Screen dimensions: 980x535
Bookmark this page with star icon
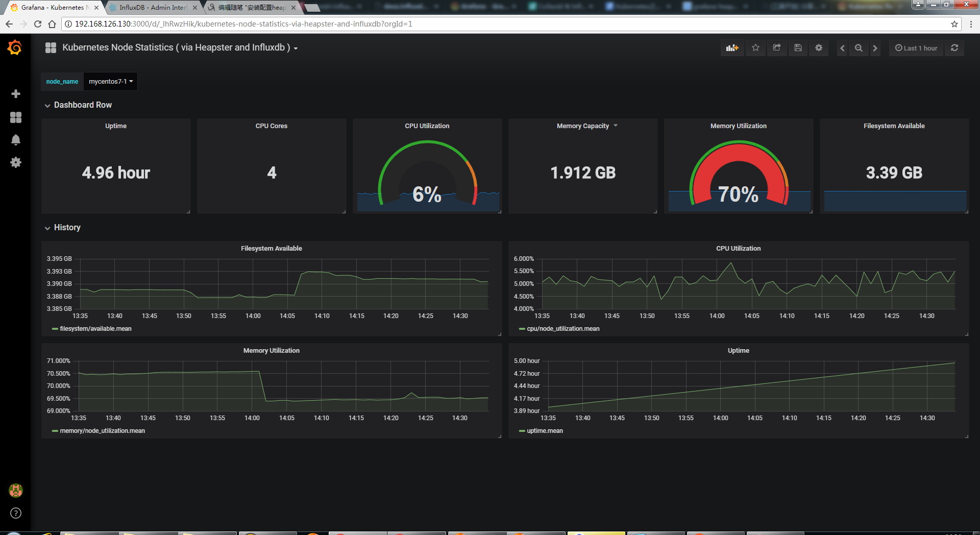pyautogui.click(x=954, y=24)
